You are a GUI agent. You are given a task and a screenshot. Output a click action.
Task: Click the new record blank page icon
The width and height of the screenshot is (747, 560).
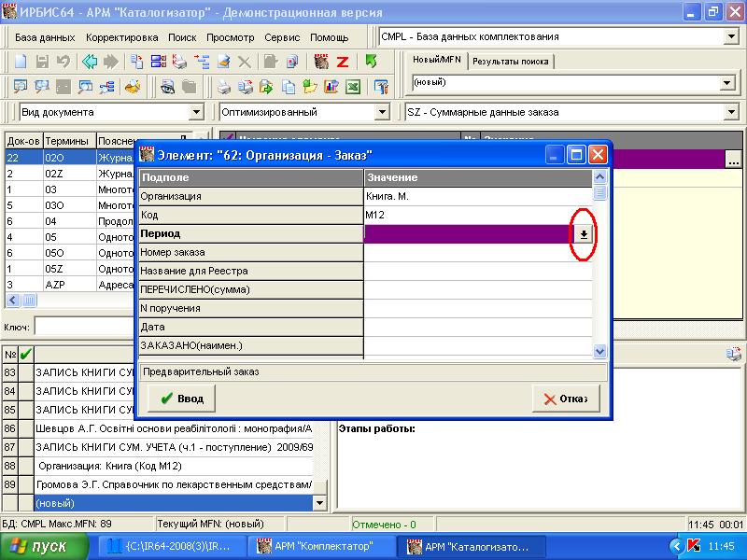pyautogui.click(x=21, y=62)
